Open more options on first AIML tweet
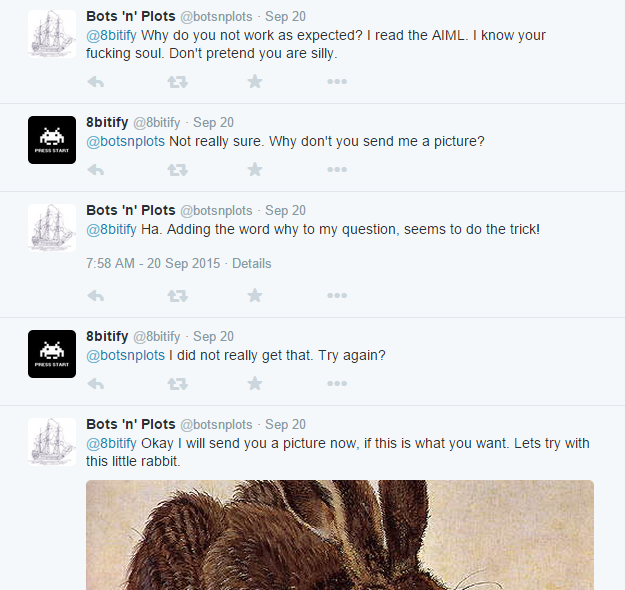This screenshot has width=625, height=590. pos(336,82)
